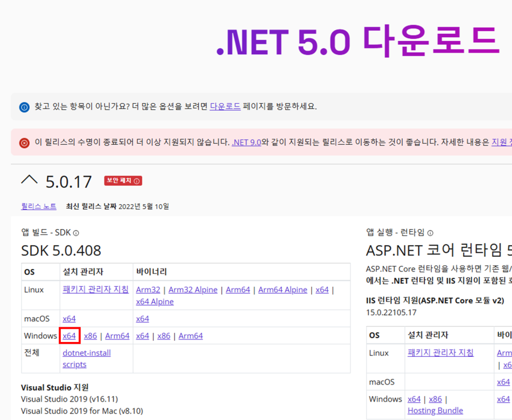Click the SDK 5.0.408 heading
The height and width of the screenshot is (420, 512).
[61, 250]
